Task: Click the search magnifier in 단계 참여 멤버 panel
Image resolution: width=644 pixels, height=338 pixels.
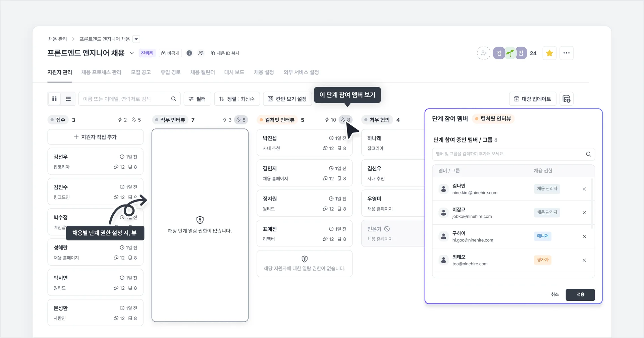Action: click(x=589, y=154)
